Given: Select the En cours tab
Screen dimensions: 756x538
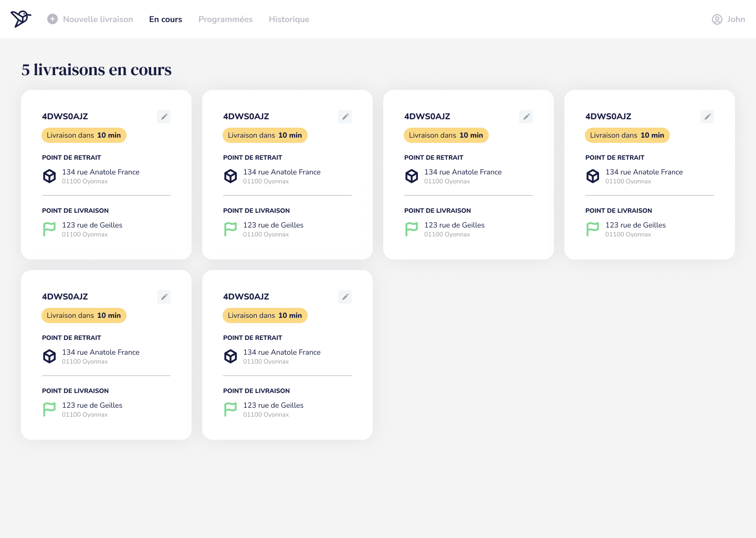Looking at the screenshot, I should (165, 19).
